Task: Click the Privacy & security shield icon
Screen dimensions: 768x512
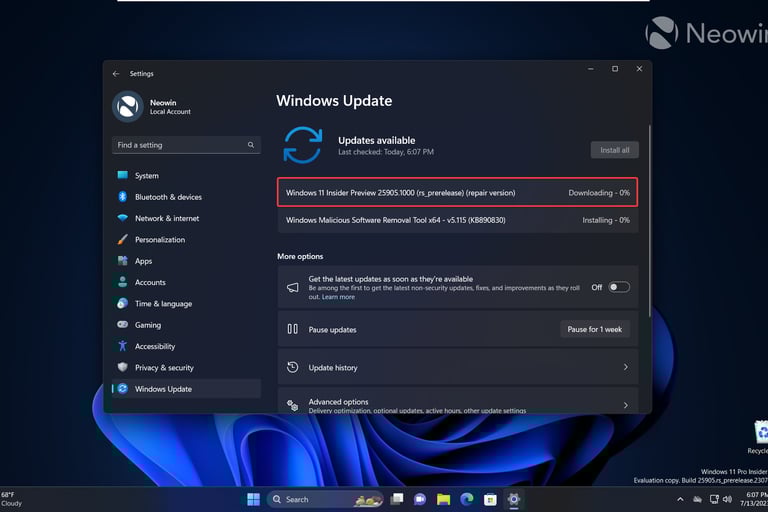Action: click(122, 367)
